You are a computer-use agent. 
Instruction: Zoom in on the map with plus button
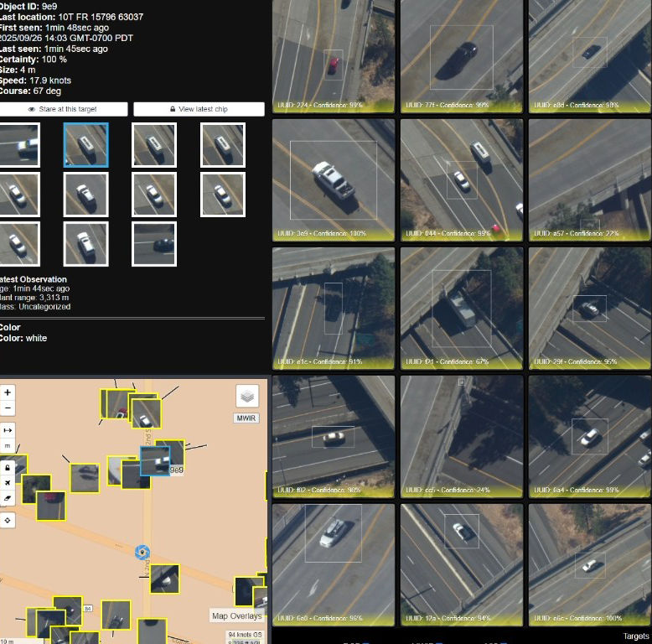click(x=8, y=392)
